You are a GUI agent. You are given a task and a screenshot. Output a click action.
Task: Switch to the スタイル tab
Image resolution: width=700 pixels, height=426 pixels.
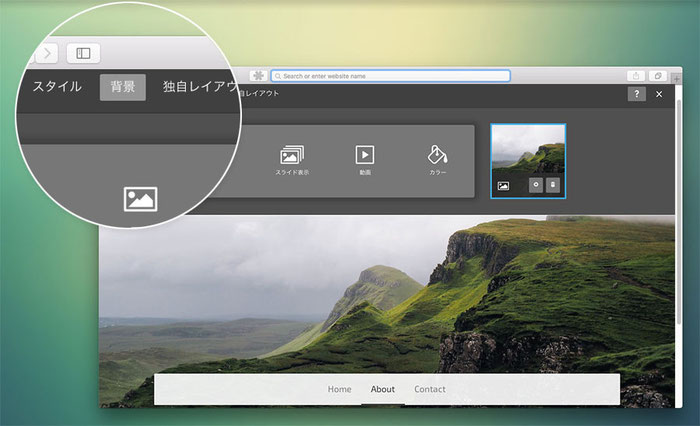(57, 87)
